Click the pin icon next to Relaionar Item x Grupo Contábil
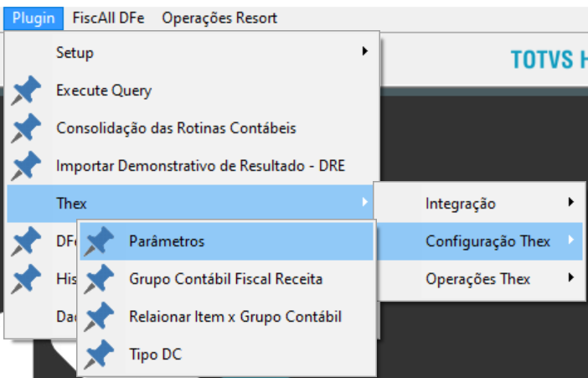Screen dimensions: 588x378 click(x=99, y=317)
